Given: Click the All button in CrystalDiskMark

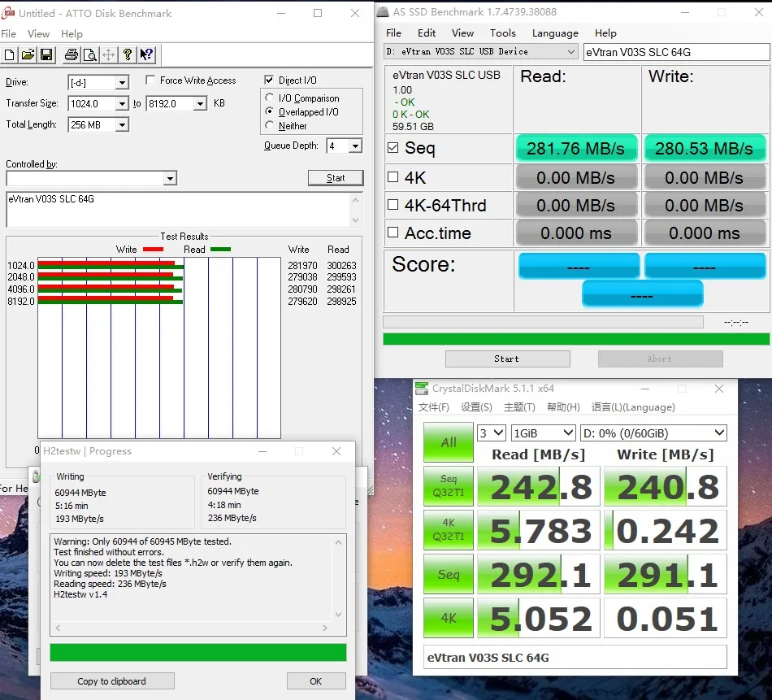Looking at the screenshot, I should 449,442.
